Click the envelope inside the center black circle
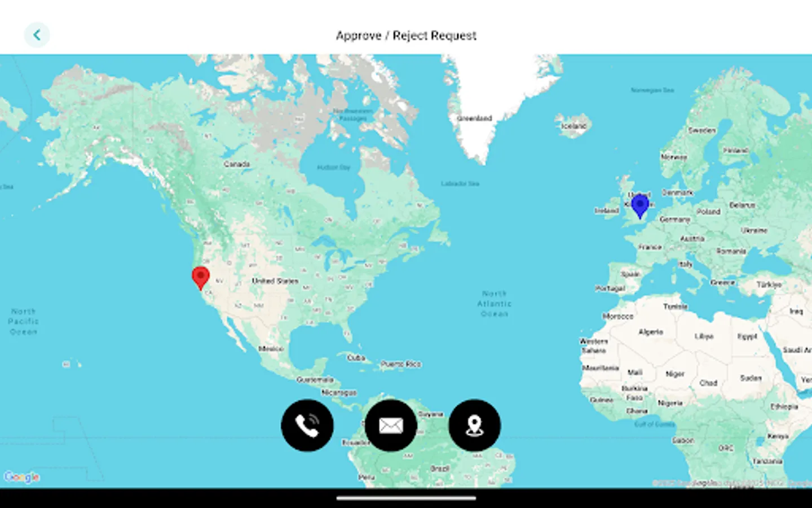 [x=391, y=425]
